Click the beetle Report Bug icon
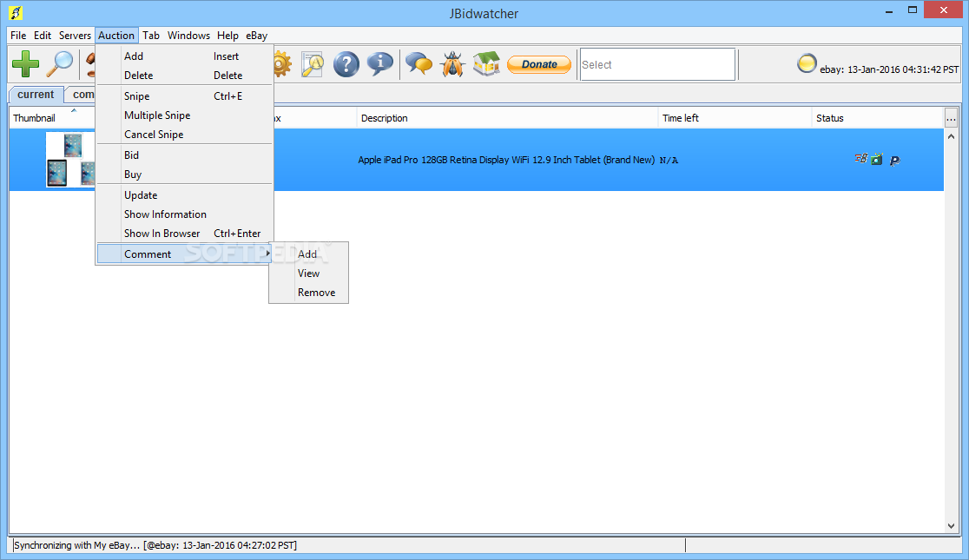This screenshot has width=969, height=560. point(452,63)
